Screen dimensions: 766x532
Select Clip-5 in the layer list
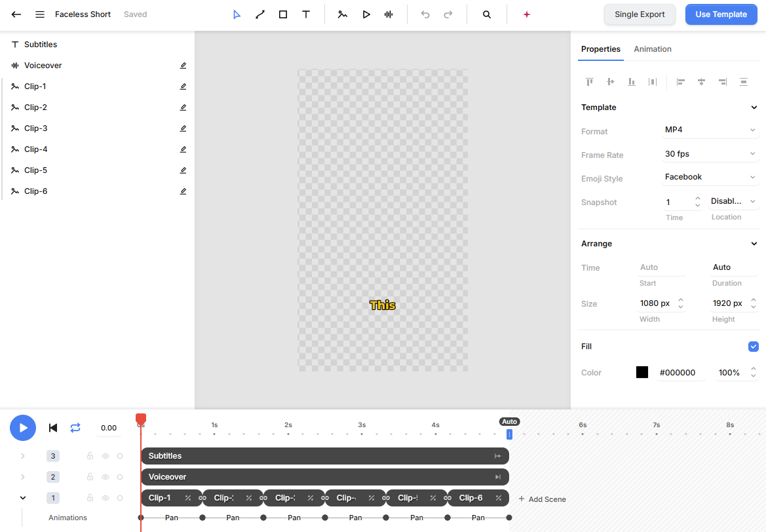[x=97, y=170]
